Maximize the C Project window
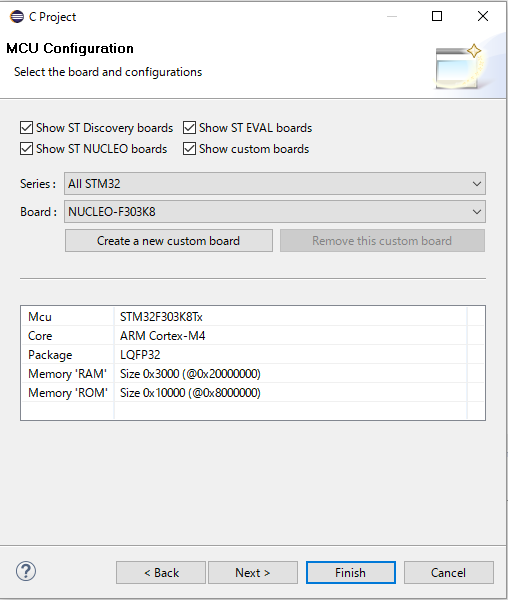508x600 pixels. [437, 16]
